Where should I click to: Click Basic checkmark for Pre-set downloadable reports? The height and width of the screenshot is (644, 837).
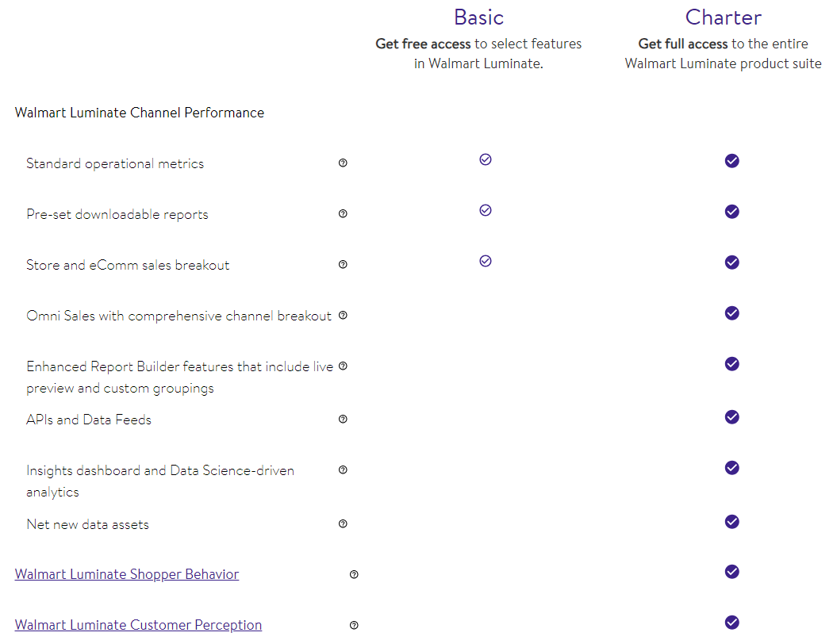point(486,210)
